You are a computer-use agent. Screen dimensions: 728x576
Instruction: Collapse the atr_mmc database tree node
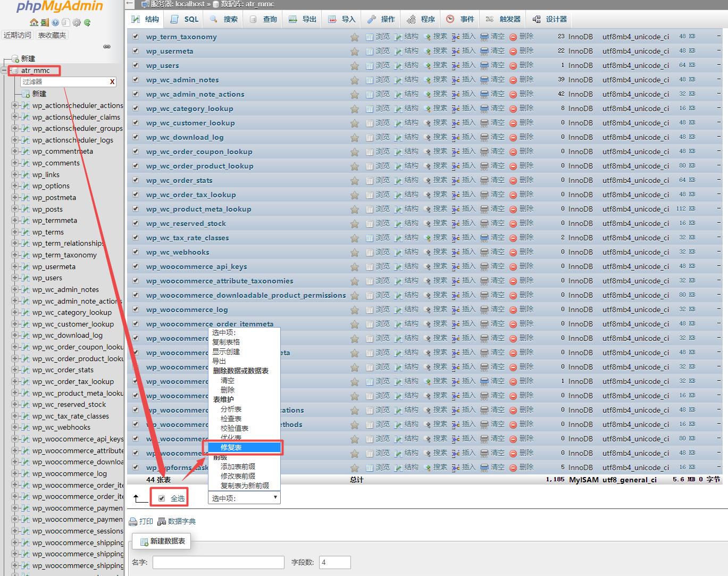5,70
